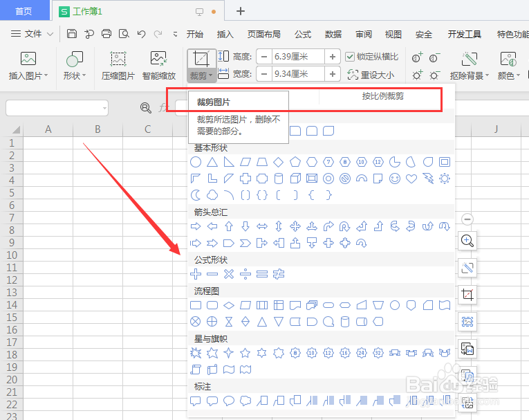This screenshot has width=529, height=420.
Task: Select the up arrow shape under 箭头总汇
Action: click(229, 226)
